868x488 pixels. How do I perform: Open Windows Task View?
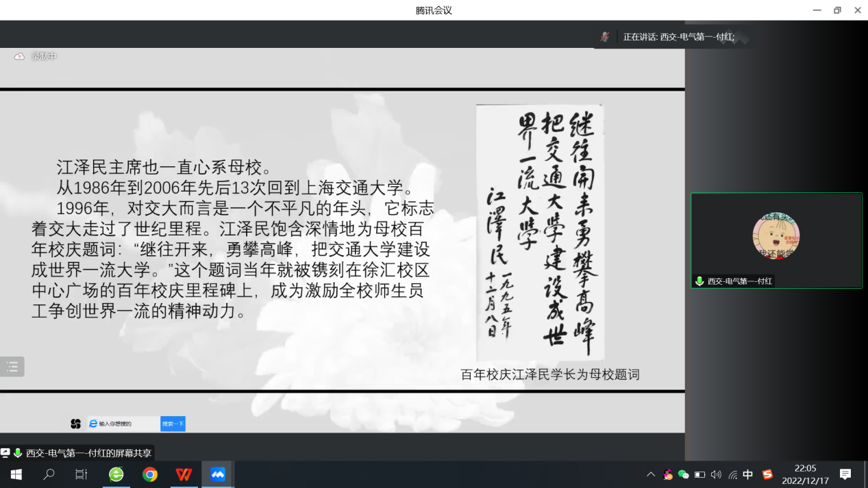point(82,474)
